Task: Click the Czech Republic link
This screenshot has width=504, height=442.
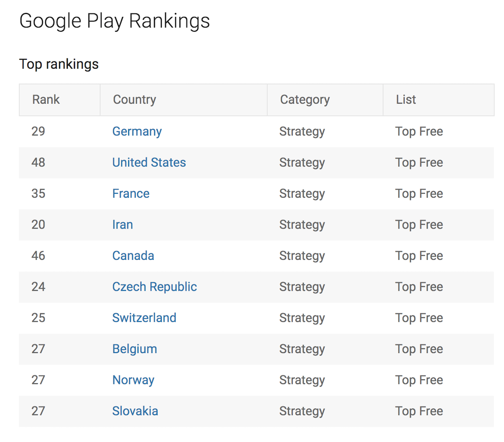Action: pyautogui.click(x=154, y=287)
